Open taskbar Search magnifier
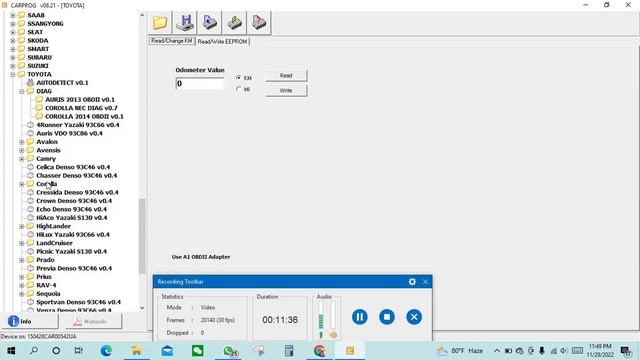The image size is (640, 360). [34, 351]
